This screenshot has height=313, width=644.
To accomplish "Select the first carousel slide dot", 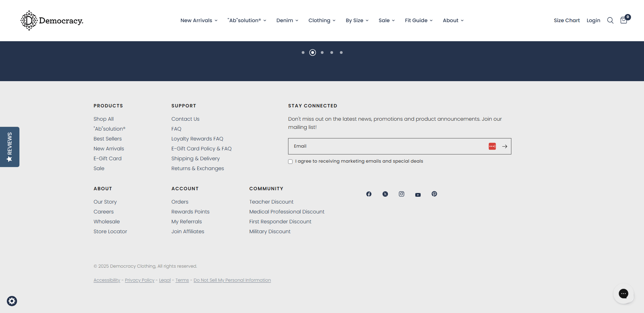I will [303, 53].
